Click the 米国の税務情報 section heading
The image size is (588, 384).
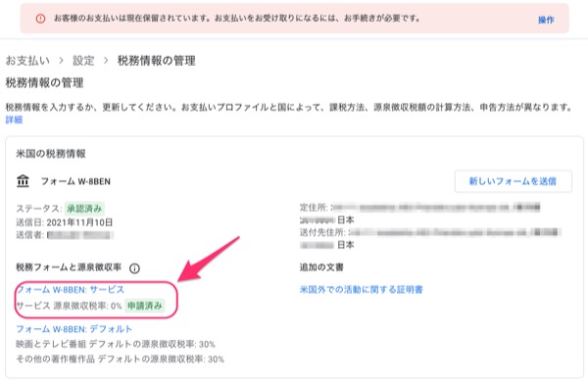tap(51, 154)
